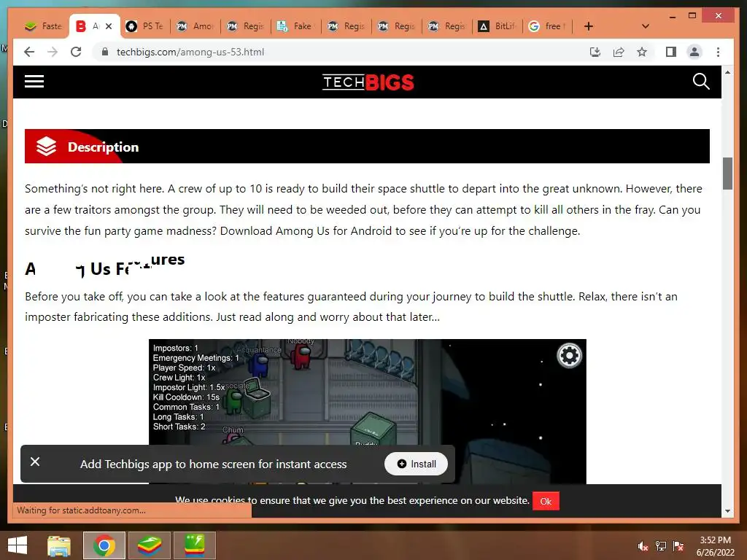Click the 'Waiting for static.addtoany.com' status text
The image size is (747, 560).
click(x=82, y=510)
